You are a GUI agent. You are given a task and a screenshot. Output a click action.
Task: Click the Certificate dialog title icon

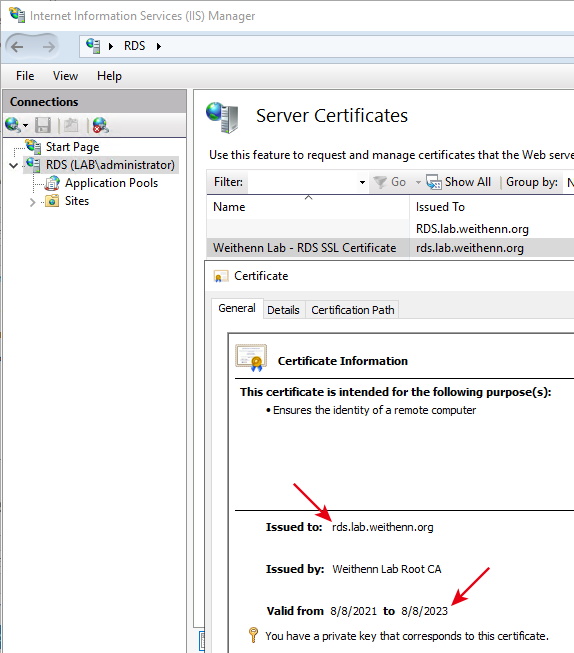tap(220, 276)
